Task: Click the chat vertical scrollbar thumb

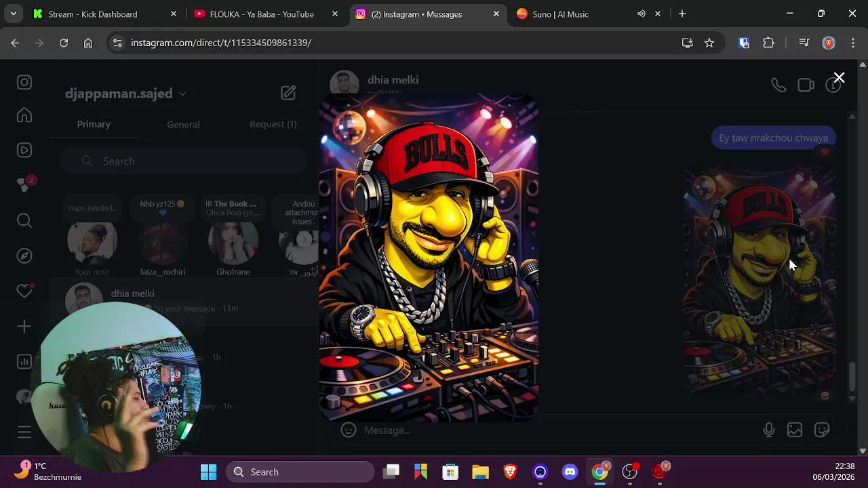Action: [x=852, y=377]
